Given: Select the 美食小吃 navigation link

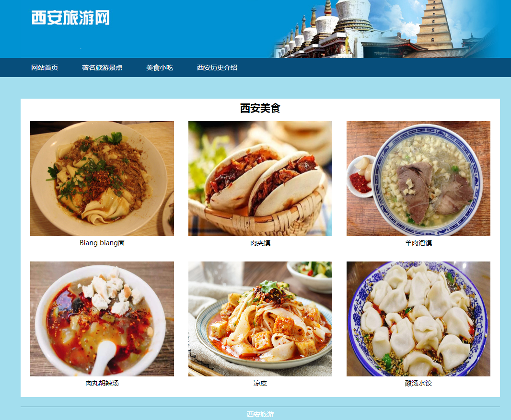Looking at the screenshot, I should pos(160,68).
